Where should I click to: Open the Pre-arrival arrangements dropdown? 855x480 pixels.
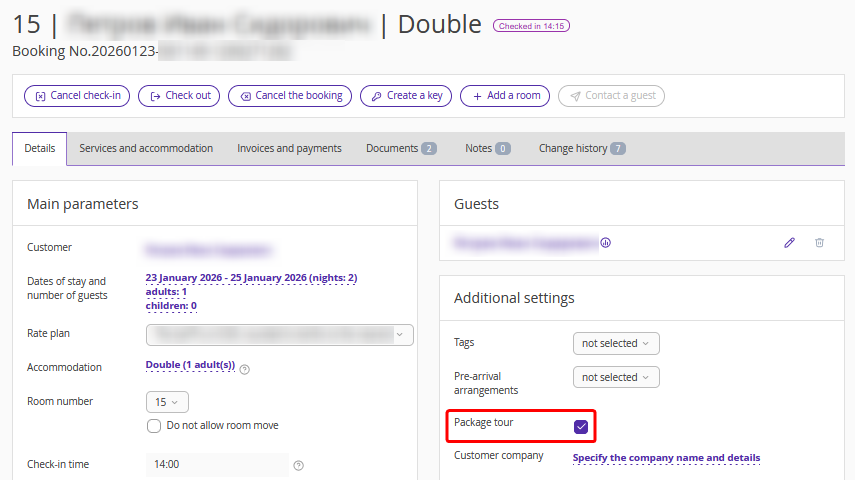coord(616,377)
